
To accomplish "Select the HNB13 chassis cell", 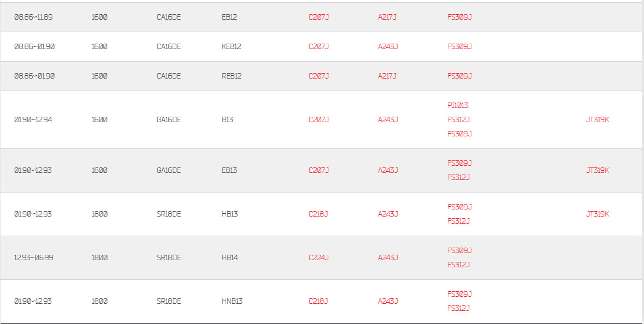I will (x=232, y=302).
